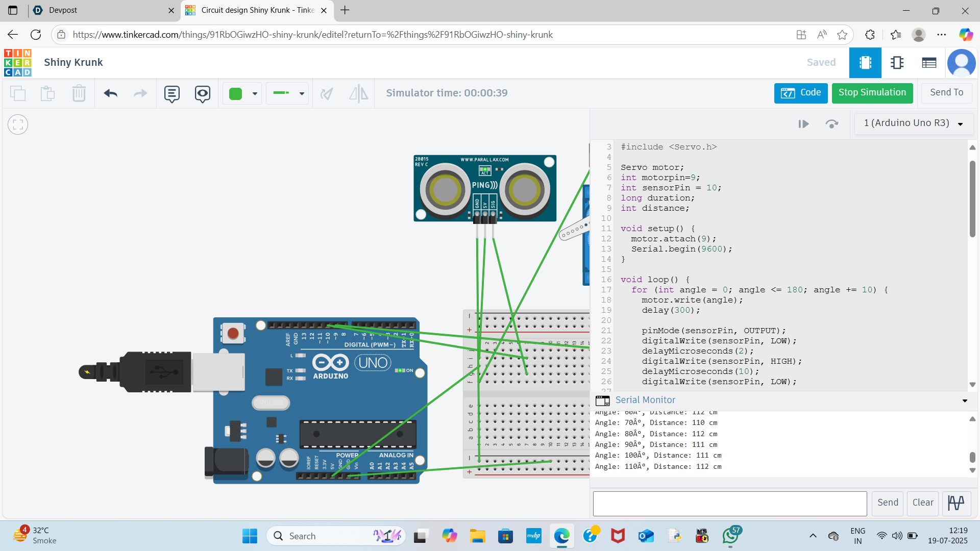The width and height of the screenshot is (980, 551).
Task: Click the debugger resume play icon
Action: 803,124
